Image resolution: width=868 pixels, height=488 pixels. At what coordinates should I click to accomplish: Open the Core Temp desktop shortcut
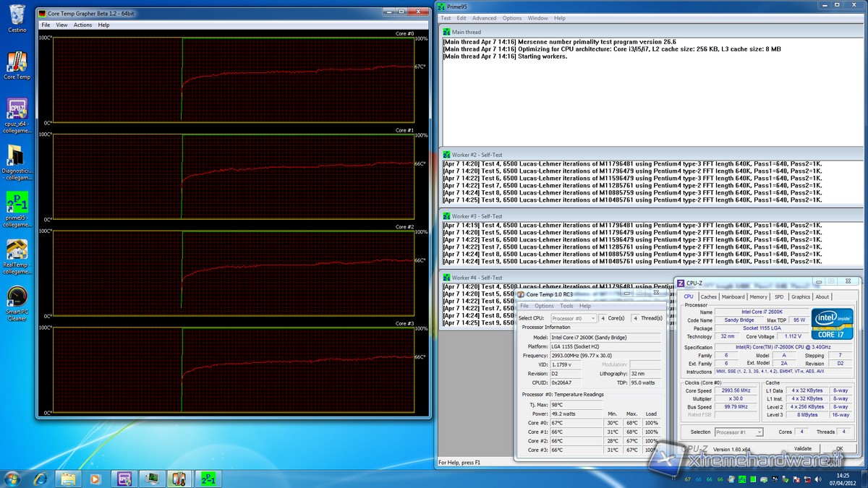coord(17,63)
